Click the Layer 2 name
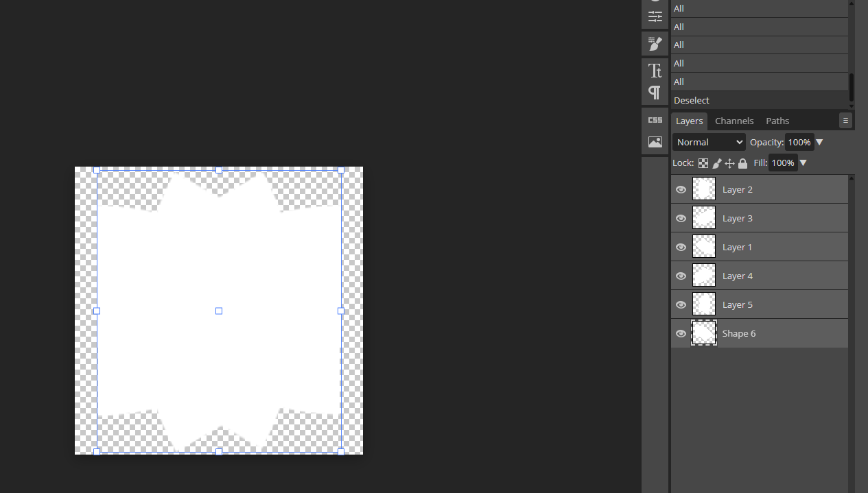 click(738, 190)
